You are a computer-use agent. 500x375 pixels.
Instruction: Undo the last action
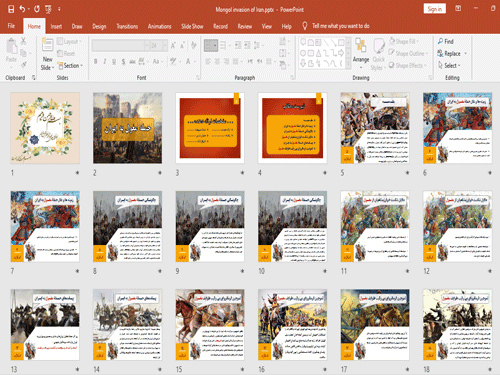[22, 9]
